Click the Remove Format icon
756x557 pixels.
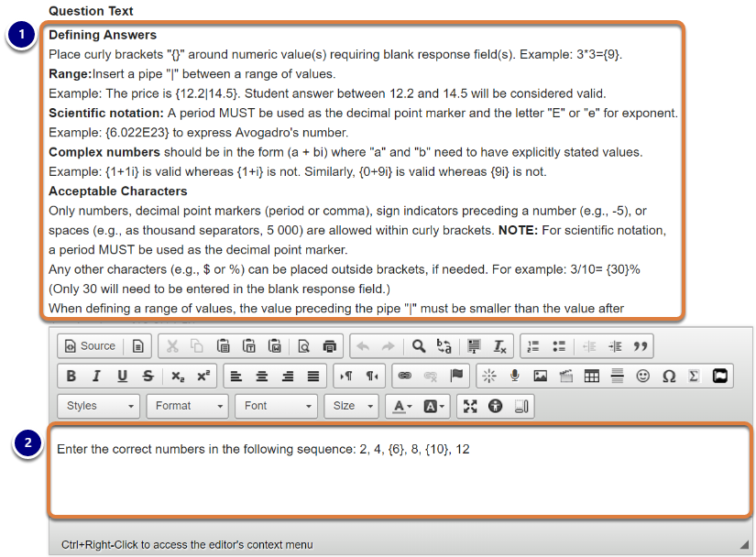click(x=499, y=346)
